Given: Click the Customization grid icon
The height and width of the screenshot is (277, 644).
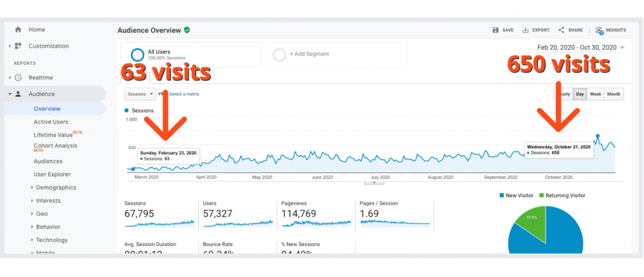Looking at the screenshot, I should point(18,46).
